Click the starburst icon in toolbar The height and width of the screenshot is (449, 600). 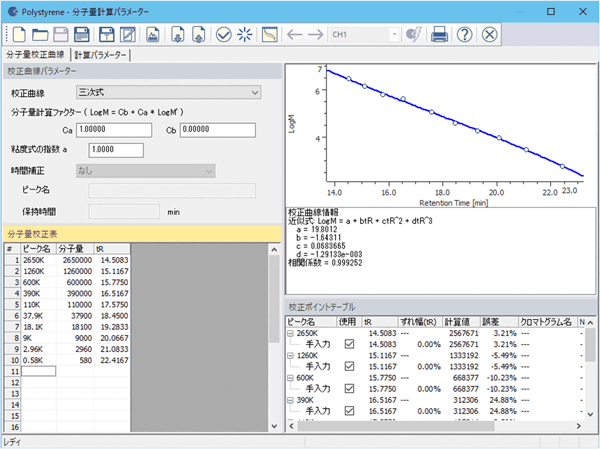pos(245,35)
